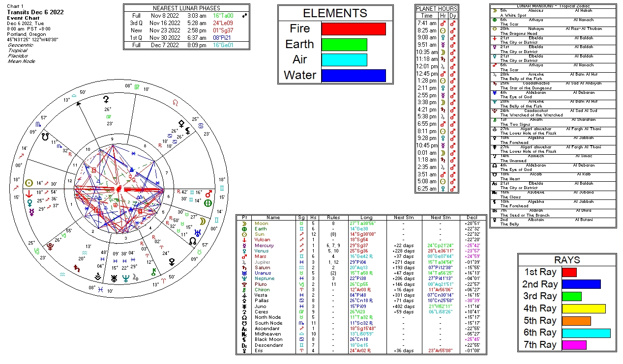Click the red 1st Ray bar
This screenshot has width=623, height=364.
tap(569, 272)
